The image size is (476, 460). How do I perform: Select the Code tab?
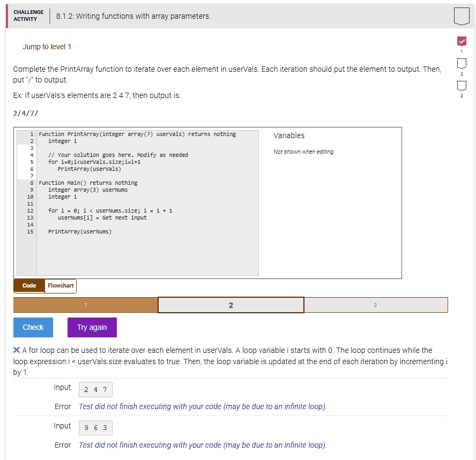pos(29,285)
